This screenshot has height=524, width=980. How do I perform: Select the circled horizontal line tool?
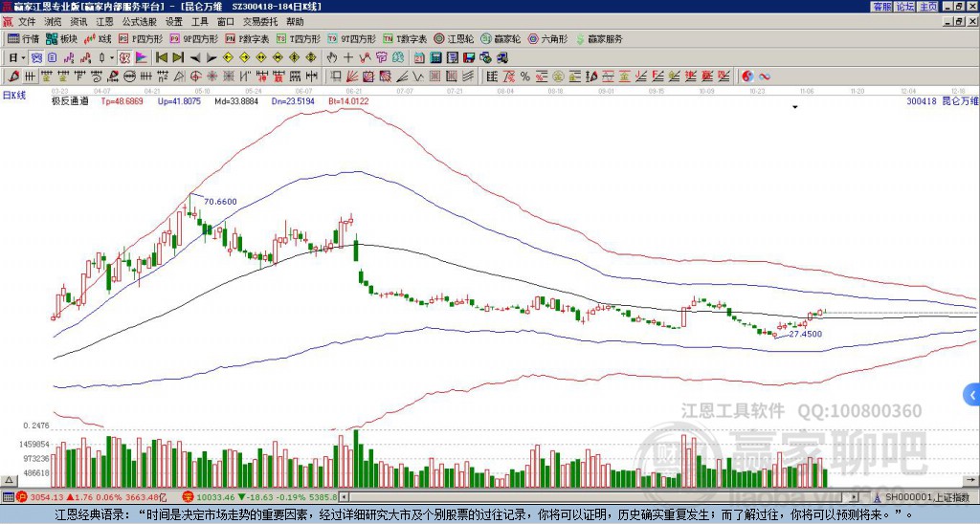(129, 76)
